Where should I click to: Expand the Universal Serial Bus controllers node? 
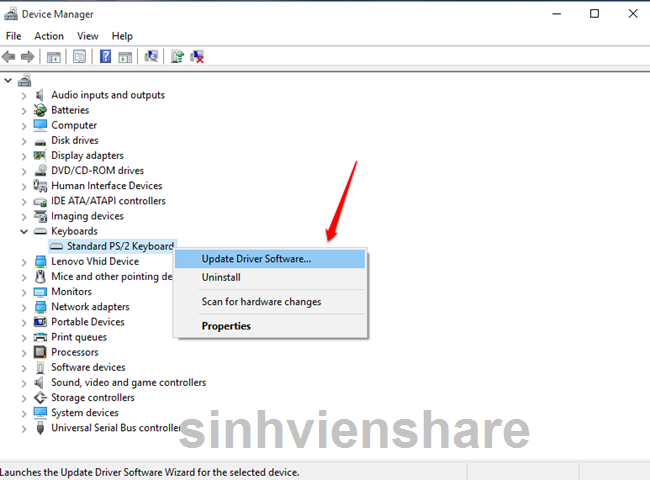(x=24, y=428)
